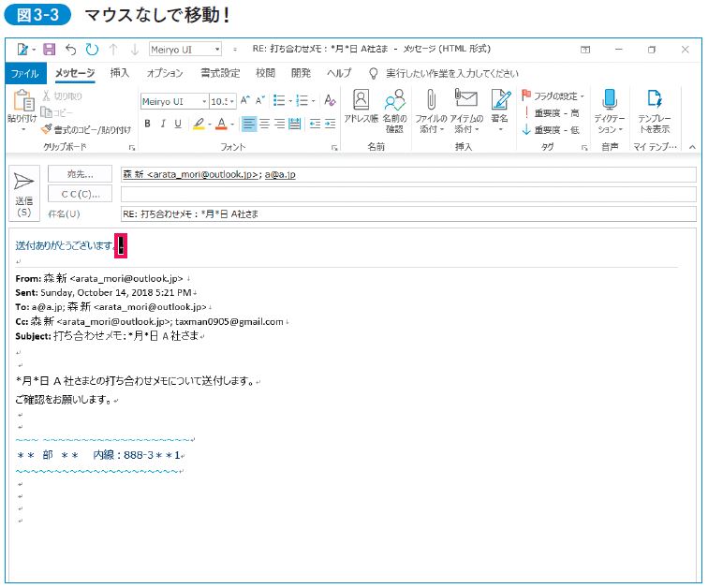This screenshot has height=588, width=708.
Task: Open the Address Book (アドレス帳)
Action: point(361,106)
